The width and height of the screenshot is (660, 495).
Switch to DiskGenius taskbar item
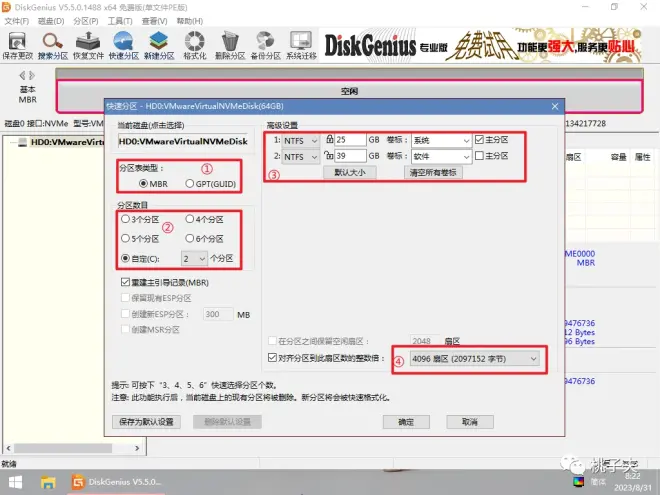pyautogui.click(x=116, y=482)
